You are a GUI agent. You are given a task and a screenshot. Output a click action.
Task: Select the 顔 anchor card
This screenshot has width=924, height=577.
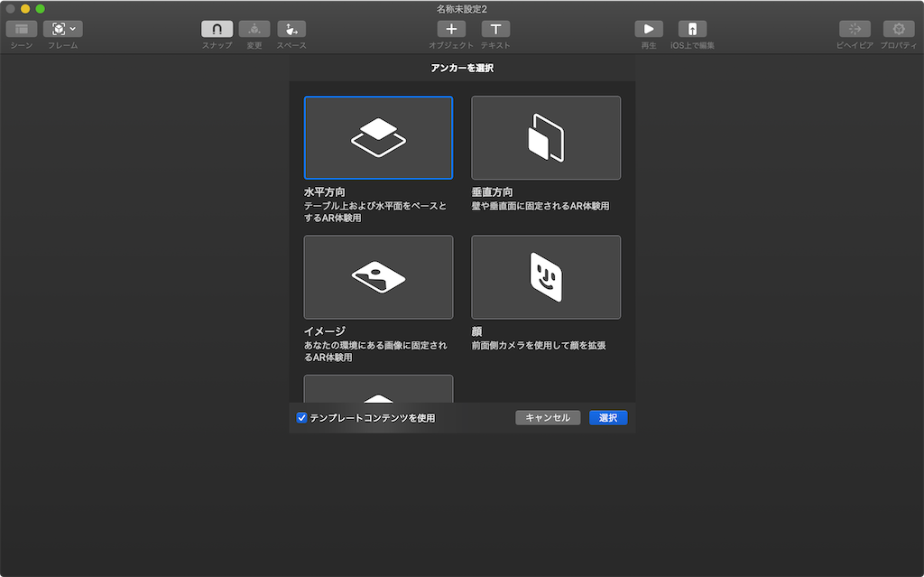(x=545, y=277)
